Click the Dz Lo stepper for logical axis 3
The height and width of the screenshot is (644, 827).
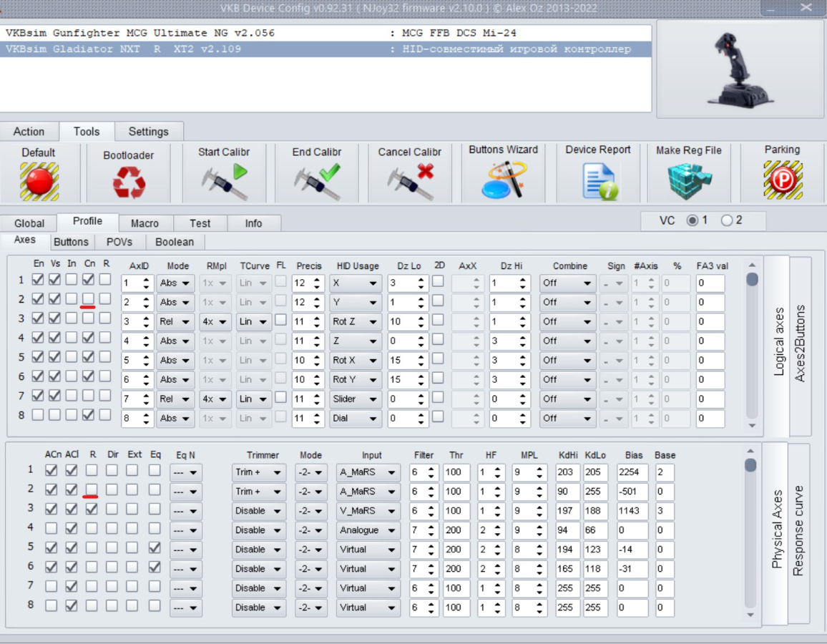pos(421,322)
